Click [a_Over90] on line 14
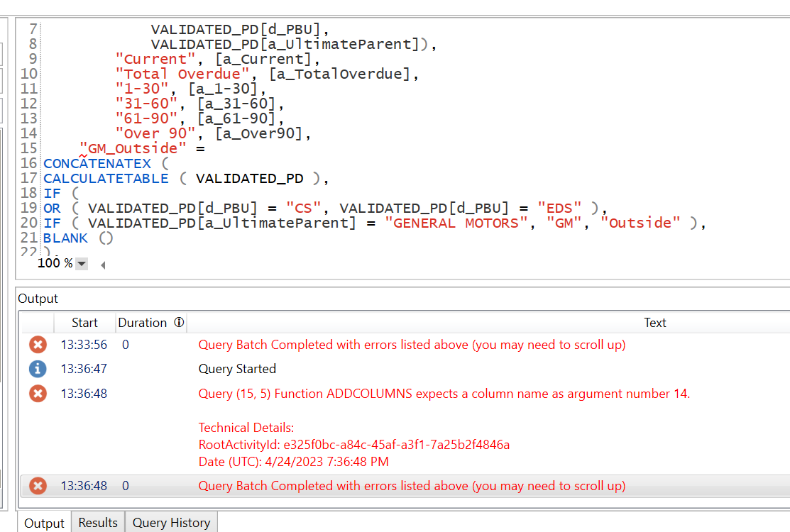This screenshot has width=790, height=532. [x=258, y=133]
